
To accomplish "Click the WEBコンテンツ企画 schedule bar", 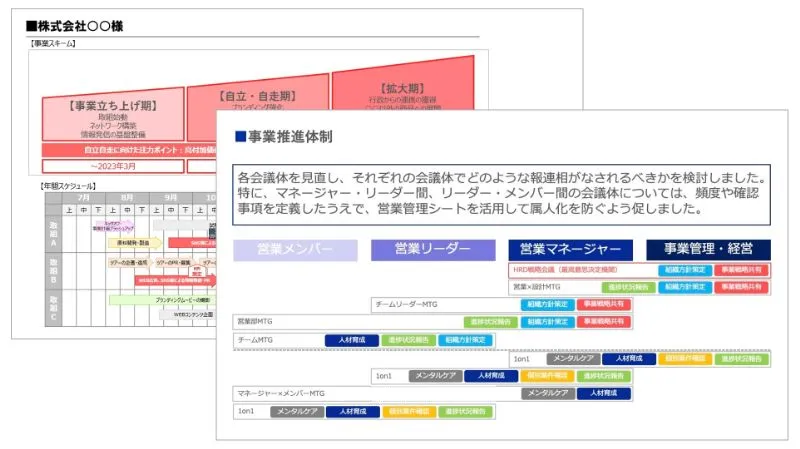I will tap(188, 315).
